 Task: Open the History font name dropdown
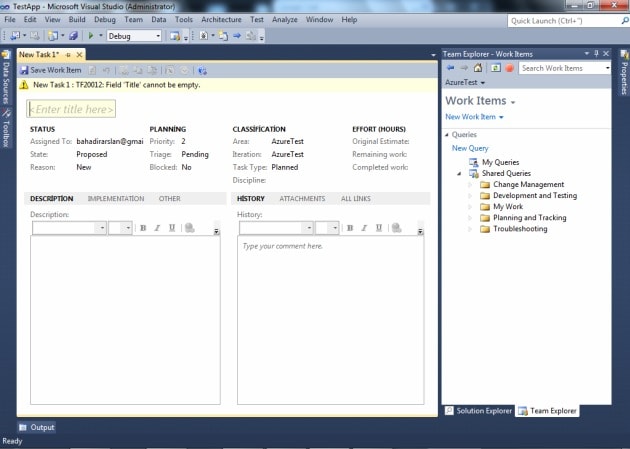click(309, 228)
